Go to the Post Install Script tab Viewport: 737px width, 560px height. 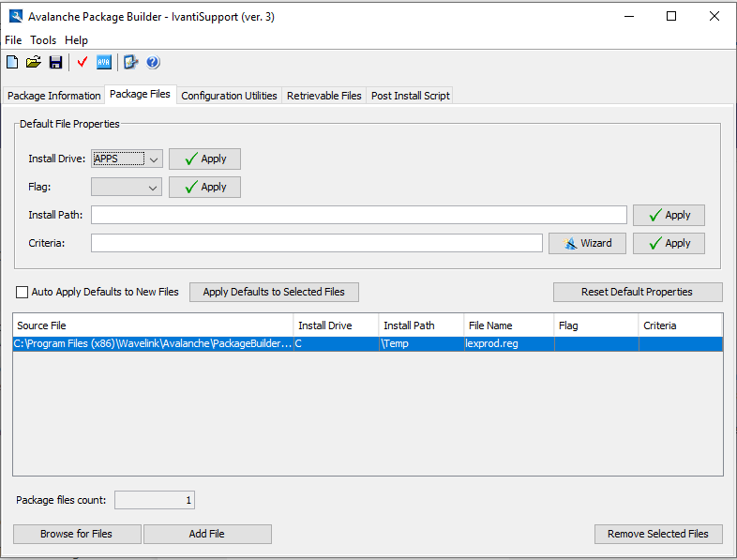tap(411, 96)
